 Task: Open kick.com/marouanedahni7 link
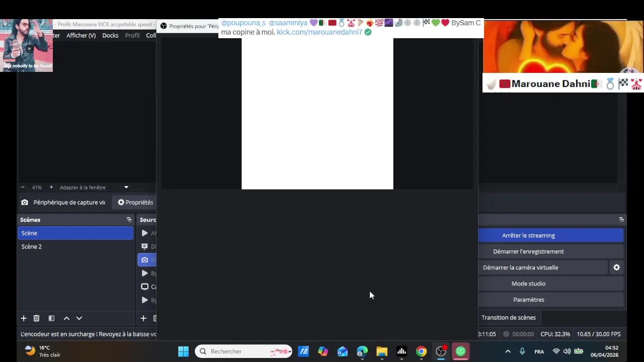[x=319, y=32]
